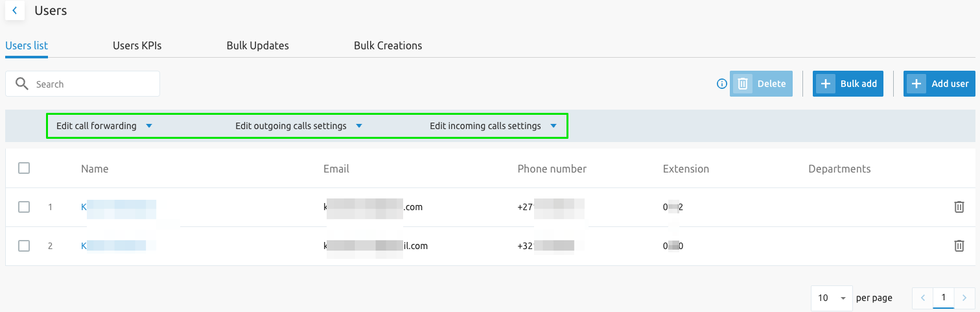The height and width of the screenshot is (312, 980).
Task: Open Edit outgoing calls settings dropdown
Action: point(299,126)
